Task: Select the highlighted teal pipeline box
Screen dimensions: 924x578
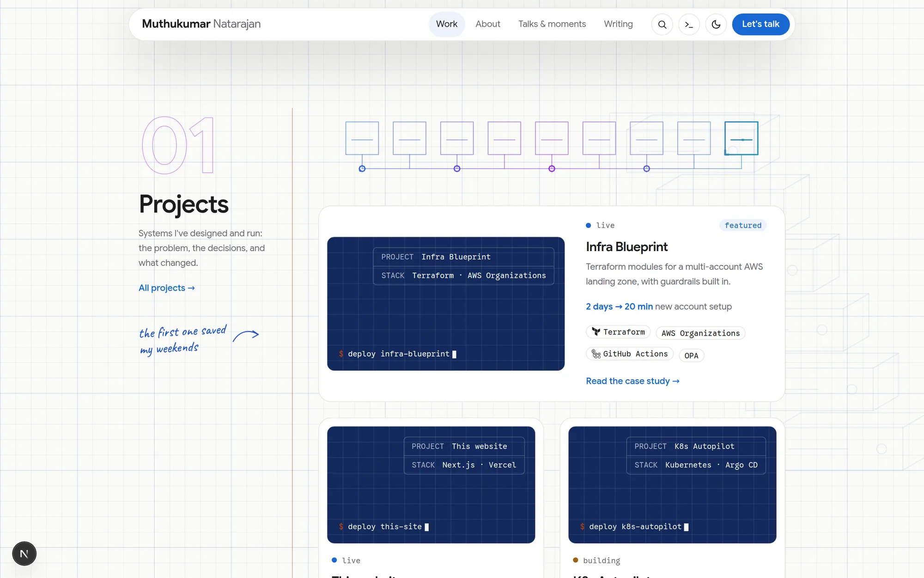Action: (742, 138)
